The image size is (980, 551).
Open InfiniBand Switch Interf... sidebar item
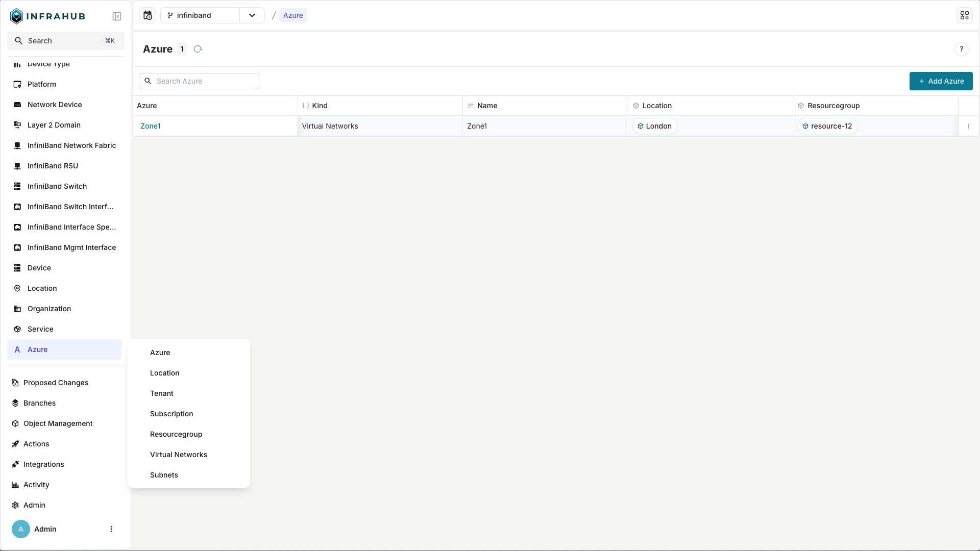tap(64, 207)
